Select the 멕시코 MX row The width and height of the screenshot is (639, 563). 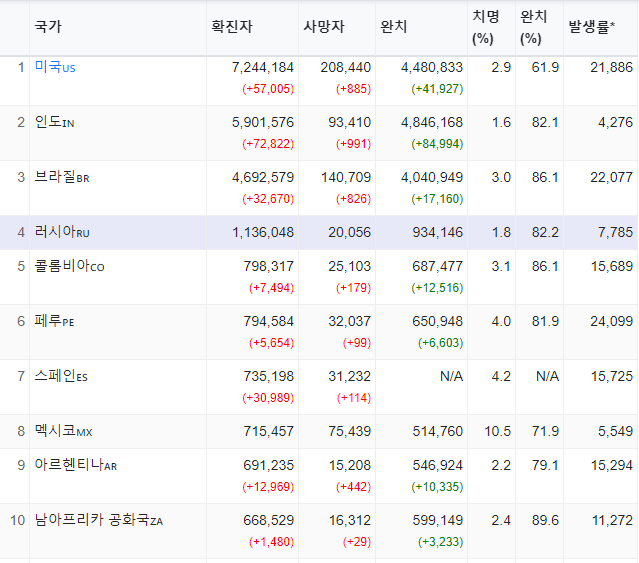point(320,431)
